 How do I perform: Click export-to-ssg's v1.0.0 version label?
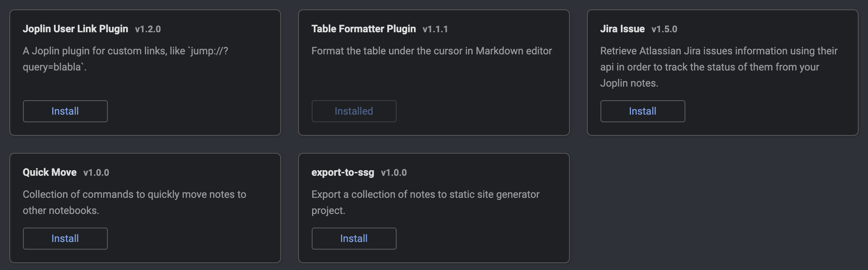pyautogui.click(x=394, y=173)
